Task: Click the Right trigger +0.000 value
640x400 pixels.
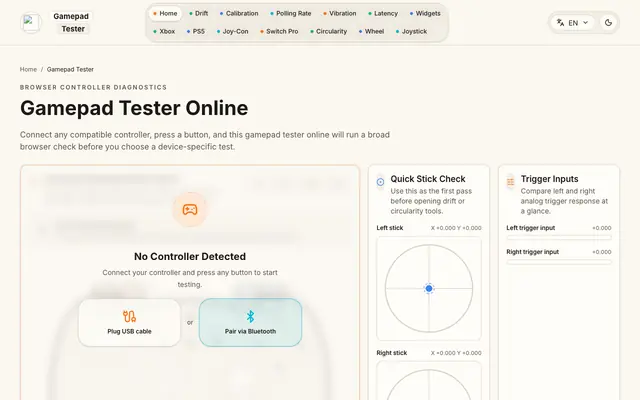Action: click(602, 252)
